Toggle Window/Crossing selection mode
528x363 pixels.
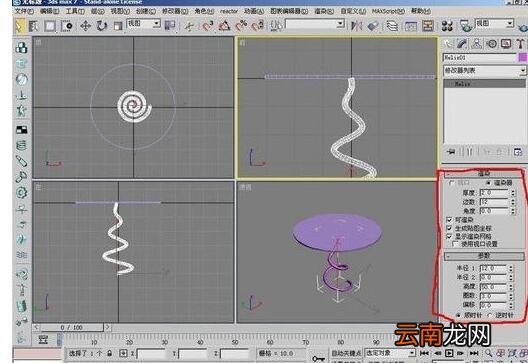(66, 26)
